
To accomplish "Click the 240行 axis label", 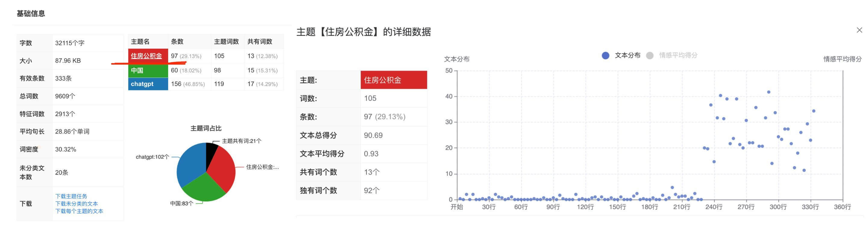I will [714, 207].
